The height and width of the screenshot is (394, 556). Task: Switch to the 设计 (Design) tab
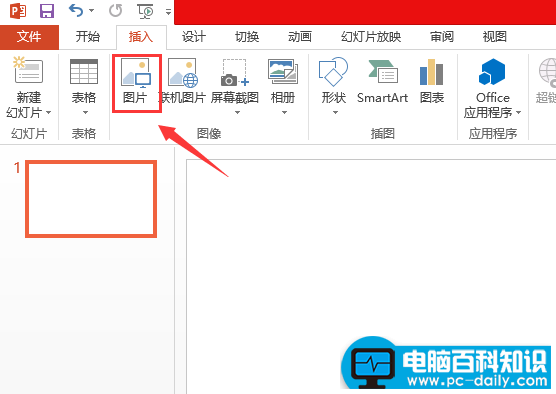[194, 37]
